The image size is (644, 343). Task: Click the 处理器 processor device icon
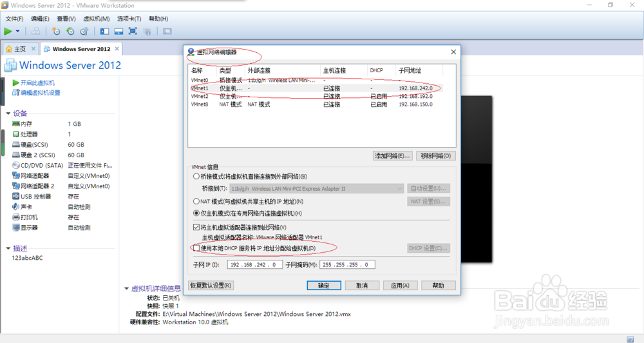point(16,134)
